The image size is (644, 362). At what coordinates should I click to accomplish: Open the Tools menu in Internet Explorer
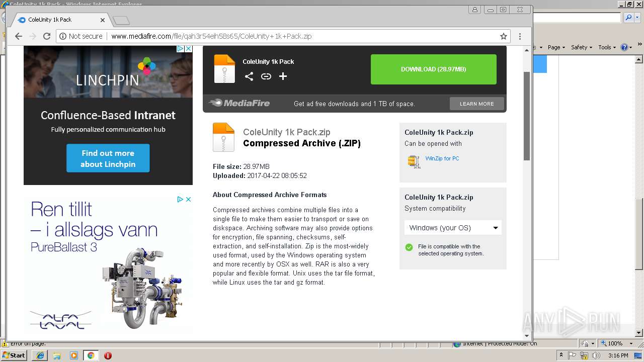(x=607, y=47)
